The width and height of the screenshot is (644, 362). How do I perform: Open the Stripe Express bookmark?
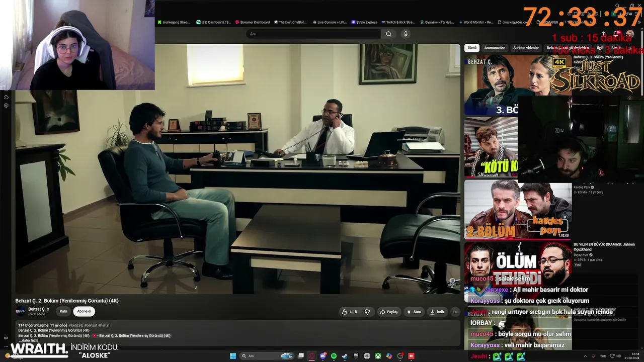[364, 22]
